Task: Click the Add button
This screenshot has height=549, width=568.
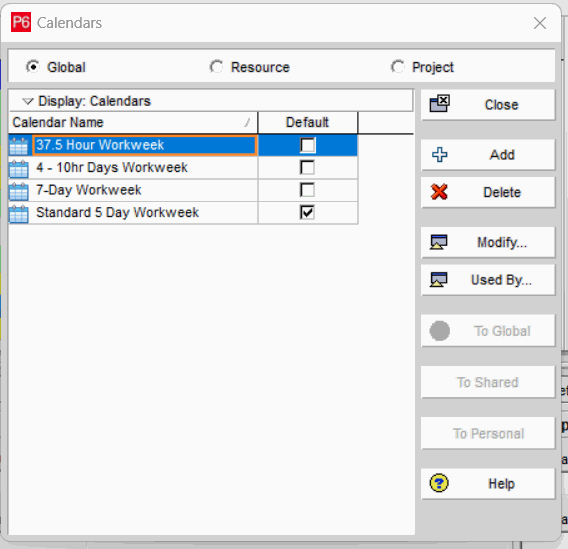Action: coord(488,155)
